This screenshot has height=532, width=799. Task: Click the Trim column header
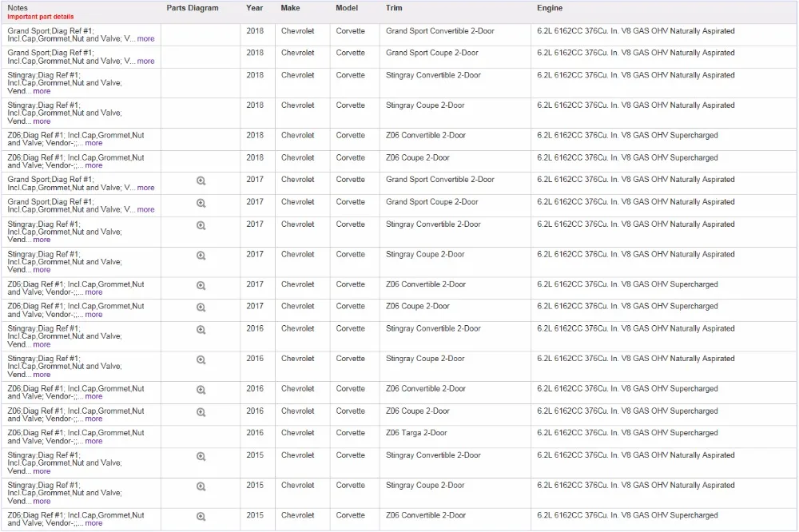pyautogui.click(x=394, y=8)
